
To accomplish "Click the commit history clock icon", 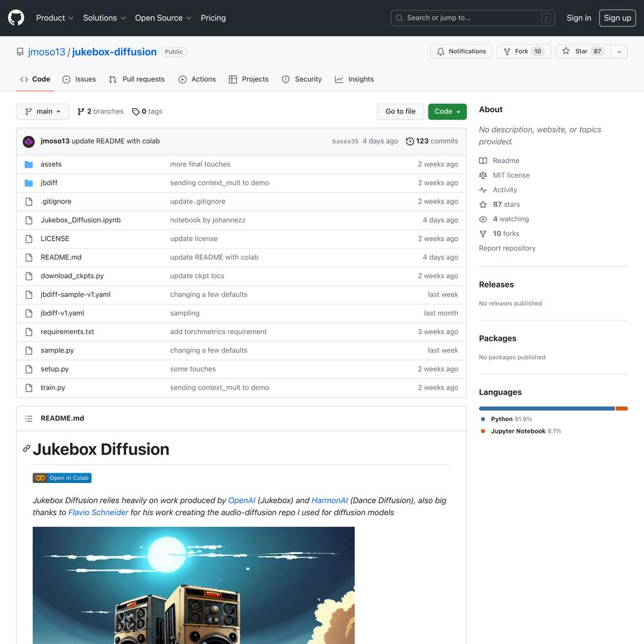I will (410, 141).
